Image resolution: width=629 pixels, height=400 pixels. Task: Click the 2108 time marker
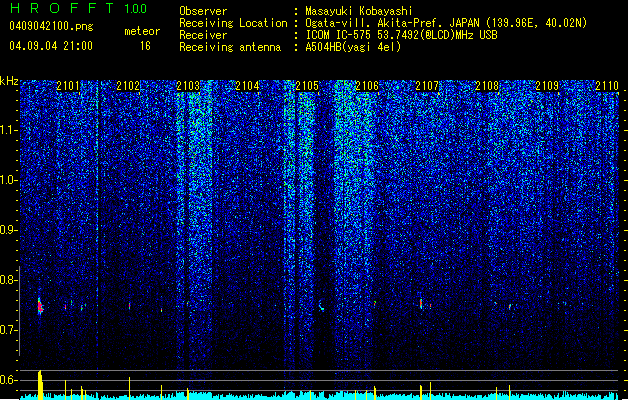coord(487,86)
